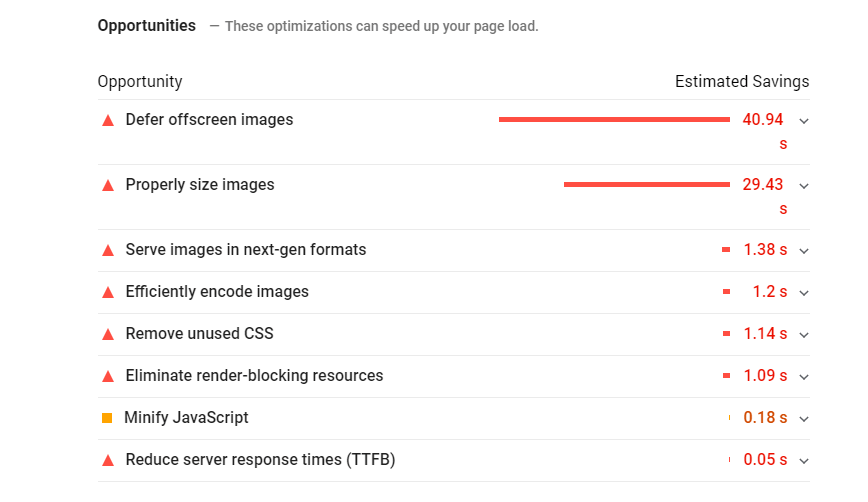Toggle the Remove unused CSS chevron

(x=804, y=335)
